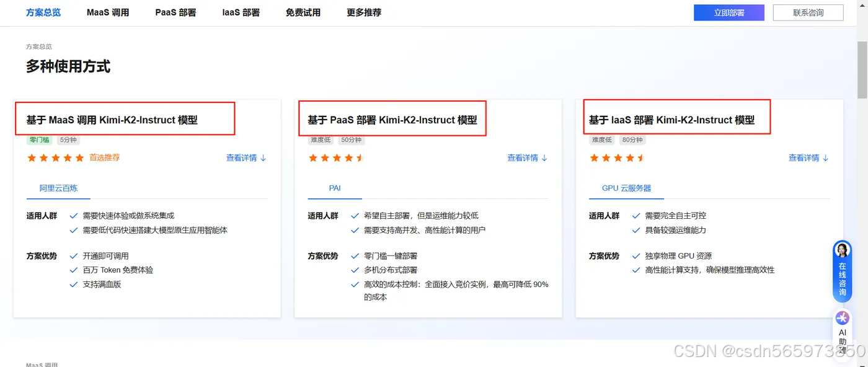Click the 立即部署 button
This screenshot has width=868, height=367.
(x=728, y=12)
